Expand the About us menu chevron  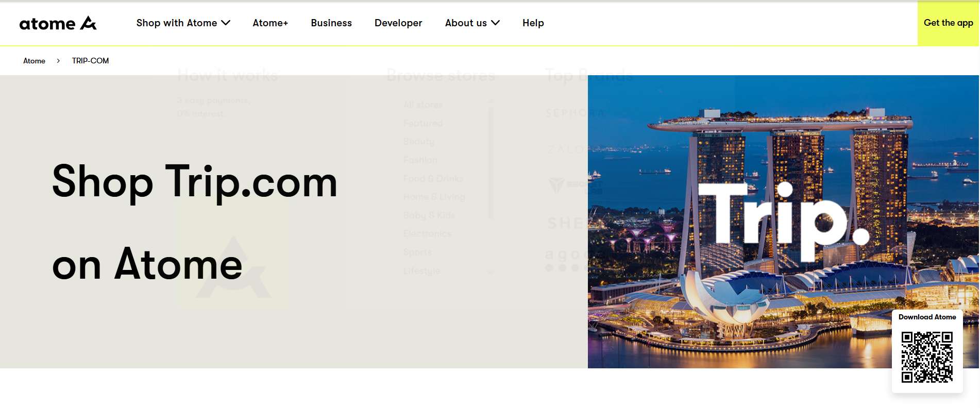click(x=496, y=23)
